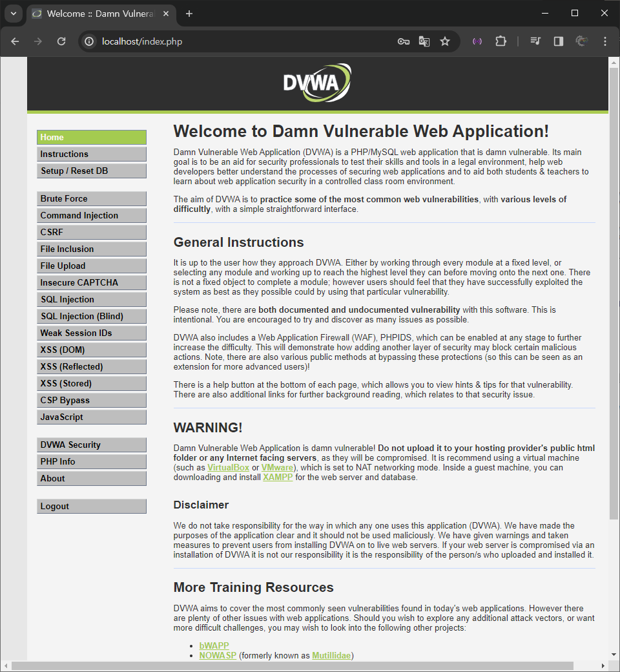Open Chrome three-dot menu
Image resolution: width=620 pixels, height=672 pixels.
[x=605, y=41]
